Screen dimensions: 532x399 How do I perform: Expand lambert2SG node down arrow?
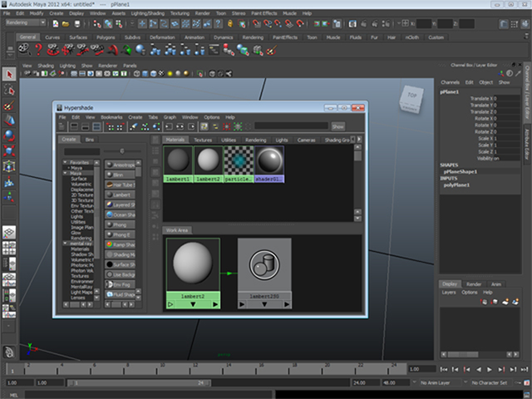(x=264, y=304)
